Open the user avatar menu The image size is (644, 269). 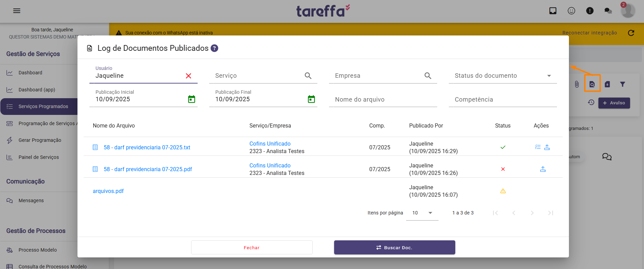(x=628, y=11)
